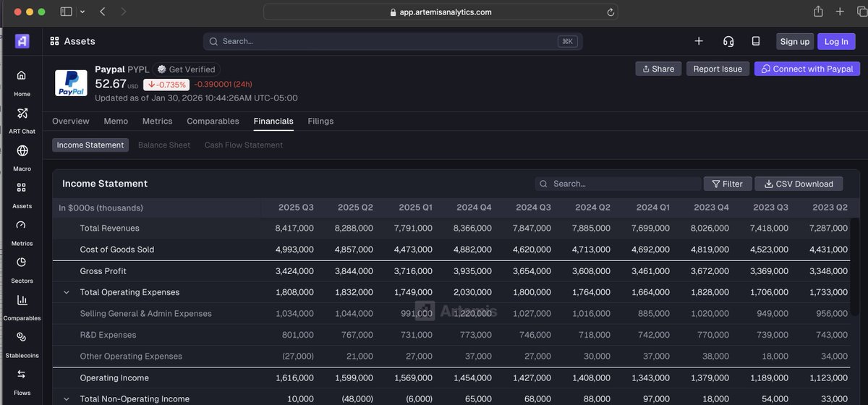
Task: Click the plus icon in app header
Action: [699, 41]
